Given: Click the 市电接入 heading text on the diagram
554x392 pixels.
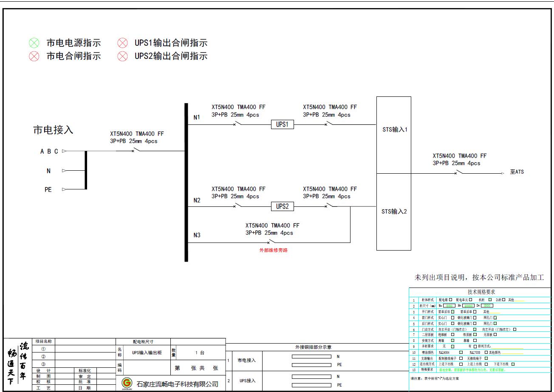Looking at the screenshot, I should pos(53,130).
